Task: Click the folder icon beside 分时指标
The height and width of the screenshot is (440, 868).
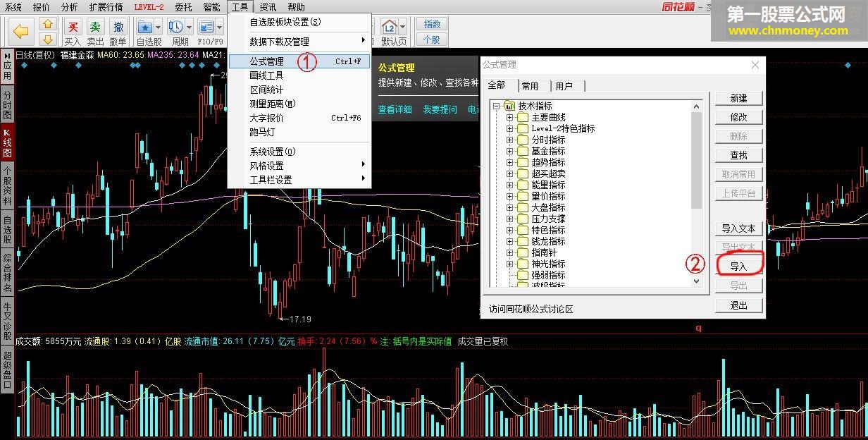Action: pos(523,140)
